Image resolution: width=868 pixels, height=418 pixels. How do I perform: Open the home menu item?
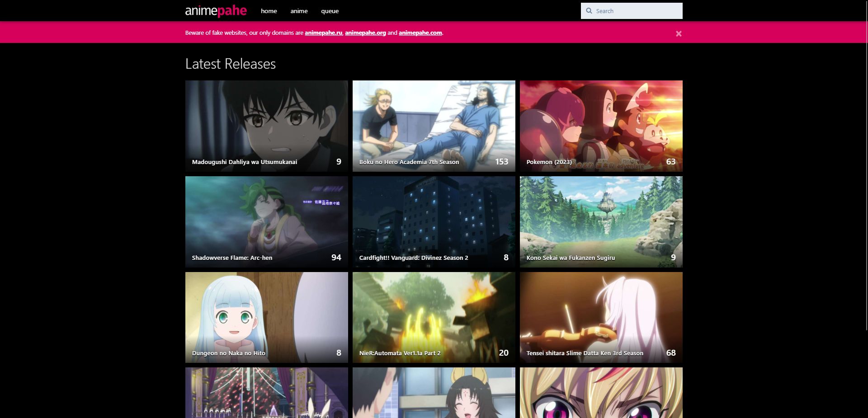click(269, 11)
